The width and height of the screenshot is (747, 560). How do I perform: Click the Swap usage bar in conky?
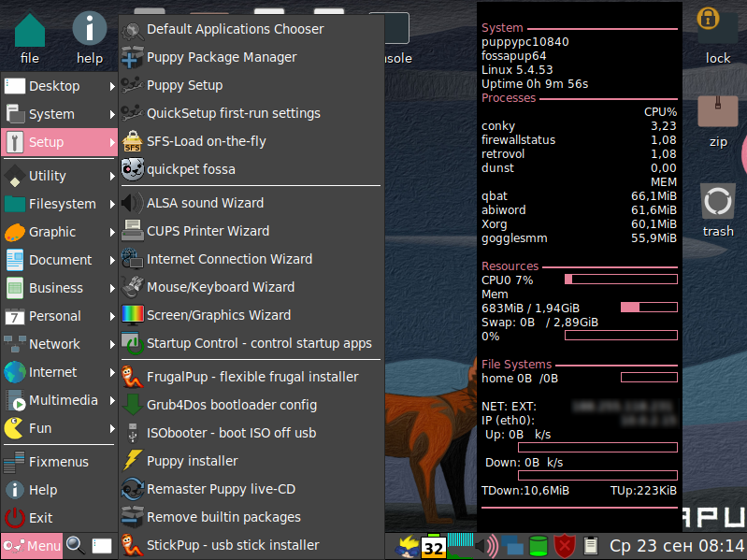point(621,336)
